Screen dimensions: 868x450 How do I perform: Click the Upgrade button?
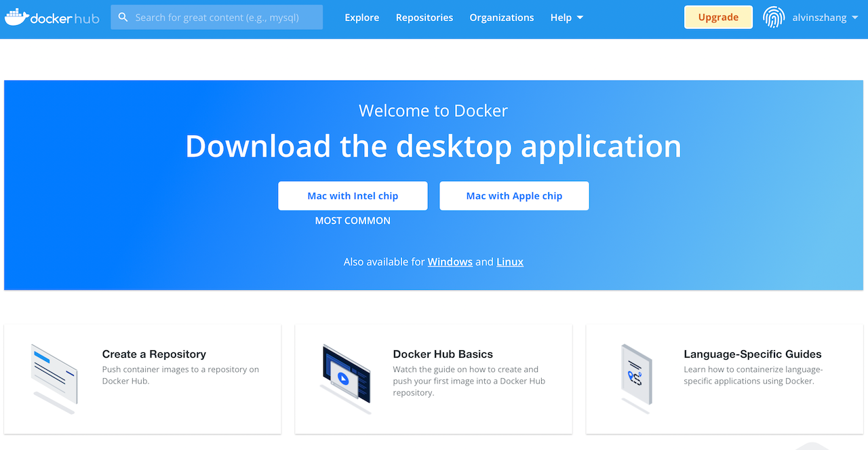click(x=718, y=18)
